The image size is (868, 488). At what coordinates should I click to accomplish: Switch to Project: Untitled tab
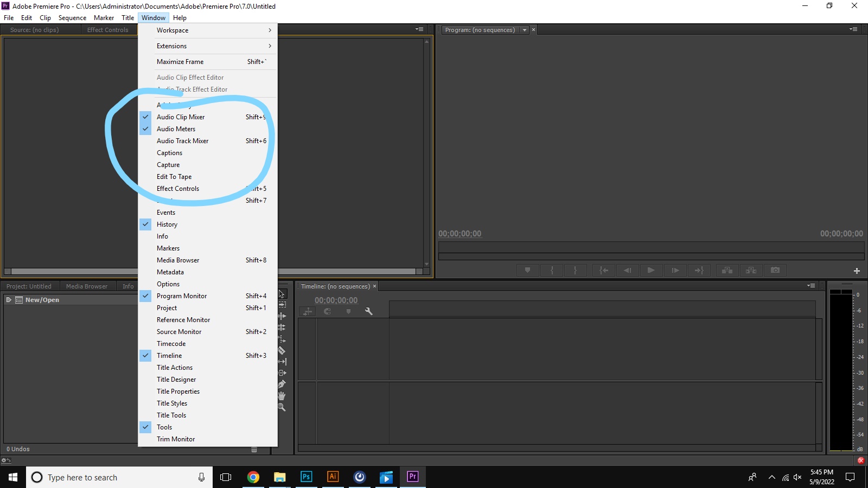point(29,286)
